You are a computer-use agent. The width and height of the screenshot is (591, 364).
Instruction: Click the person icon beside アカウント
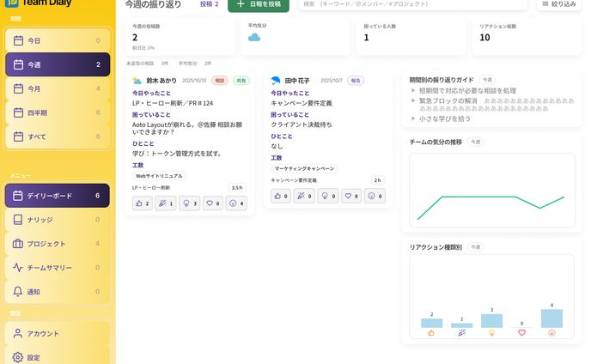(x=18, y=333)
